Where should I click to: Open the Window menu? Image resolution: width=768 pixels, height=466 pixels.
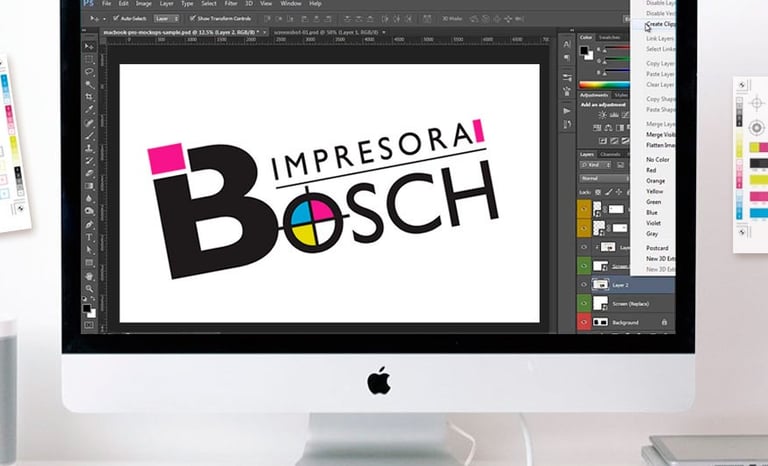(290, 3)
